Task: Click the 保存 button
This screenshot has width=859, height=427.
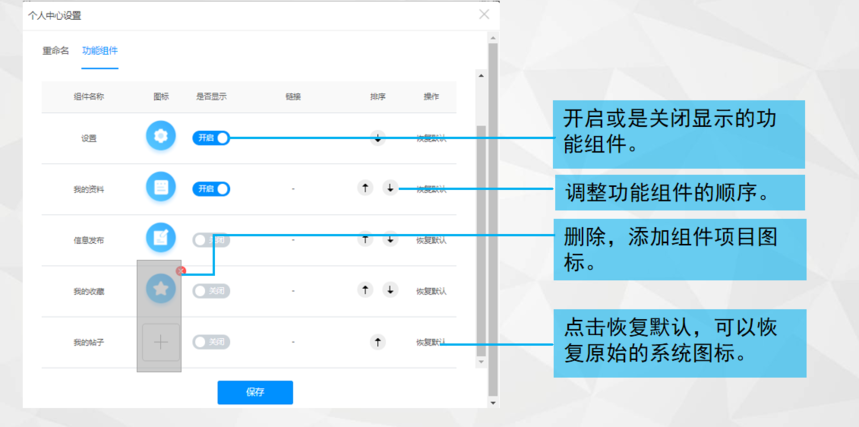Action: (x=255, y=392)
